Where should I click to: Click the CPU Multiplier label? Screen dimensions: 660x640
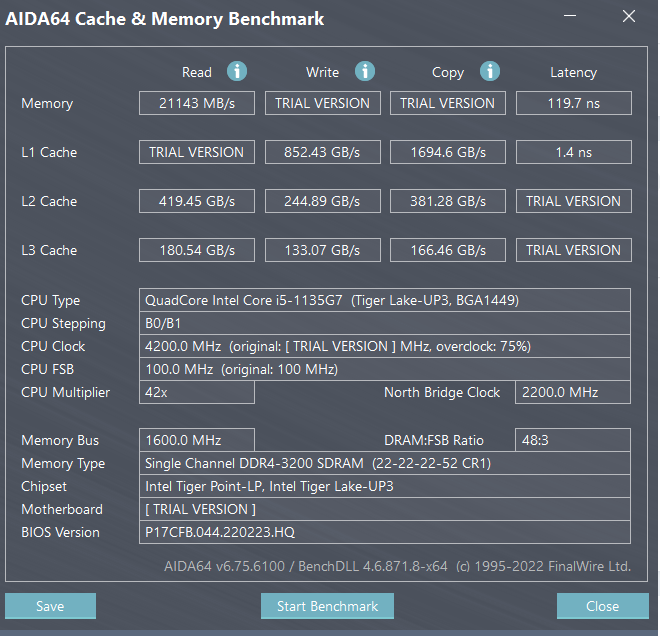[66, 392]
